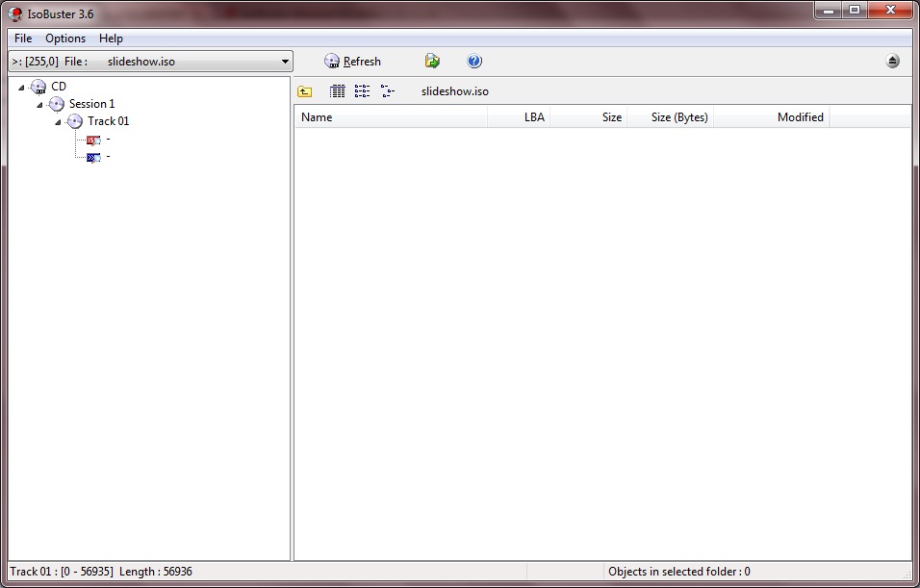Select the blue filesystem node under Track 01
The width and height of the screenshot is (920, 588).
click(92, 156)
